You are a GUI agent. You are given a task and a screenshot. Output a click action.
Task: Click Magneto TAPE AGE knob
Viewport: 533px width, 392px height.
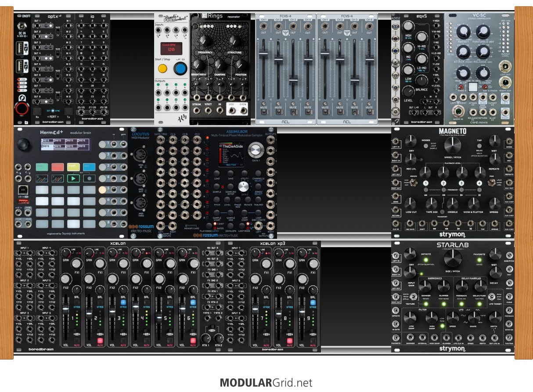pos(432,204)
